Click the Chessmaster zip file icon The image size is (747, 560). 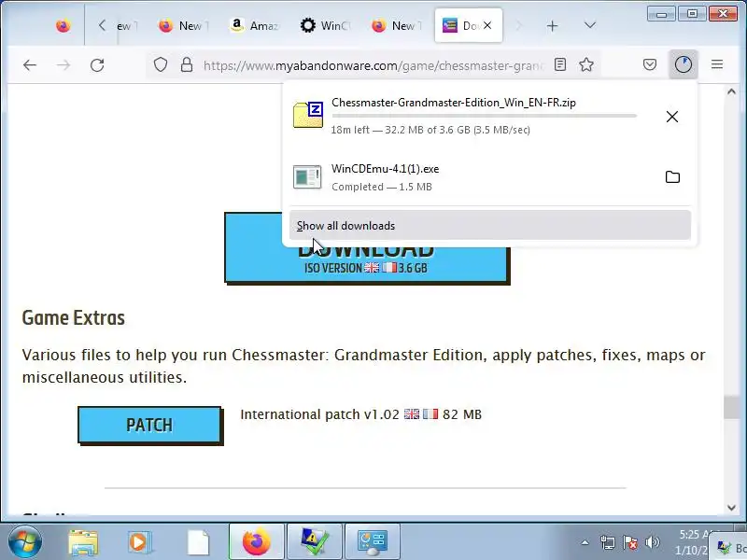308,114
